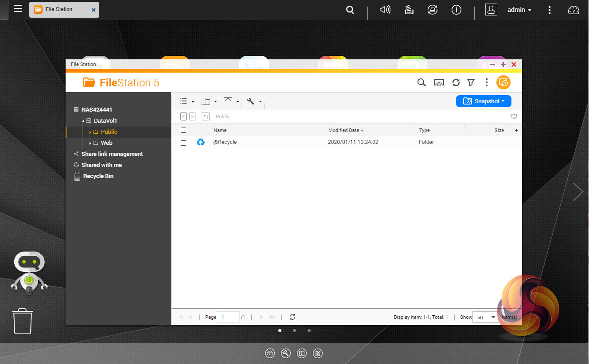The height and width of the screenshot is (364, 589).
Task: Select the Web folder in the sidebar
Action: click(107, 143)
